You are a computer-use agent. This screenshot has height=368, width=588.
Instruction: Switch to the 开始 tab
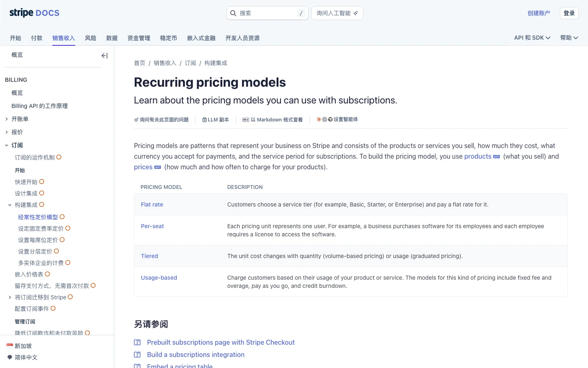[16, 38]
